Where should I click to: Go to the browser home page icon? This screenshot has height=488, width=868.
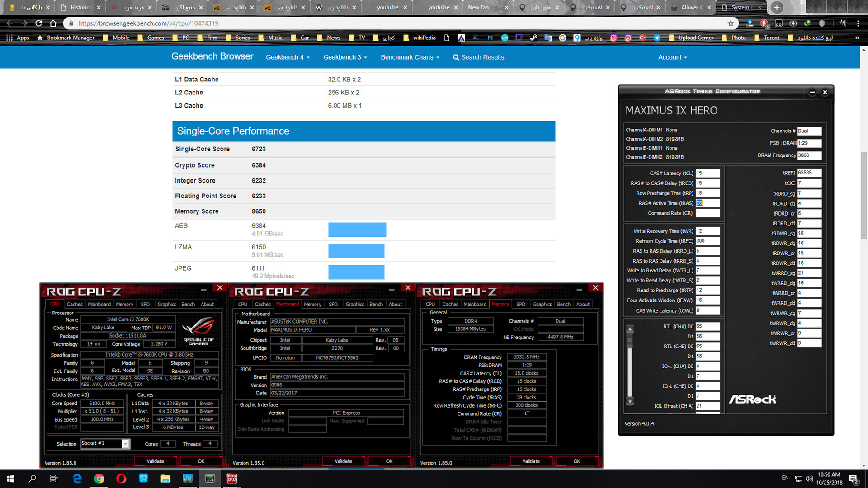pyautogui.click(x=53, y=23)
